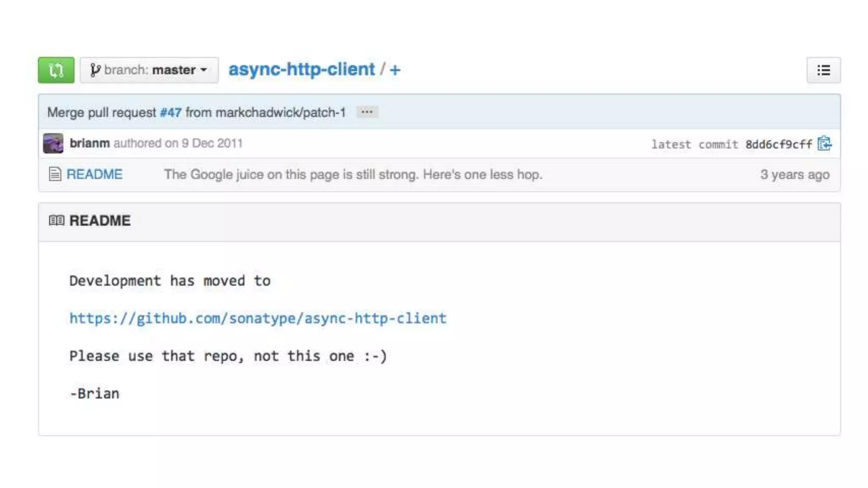This screenshot has width=868, height=488.
Task: Click the README file document icon
Action: point(55,174)
